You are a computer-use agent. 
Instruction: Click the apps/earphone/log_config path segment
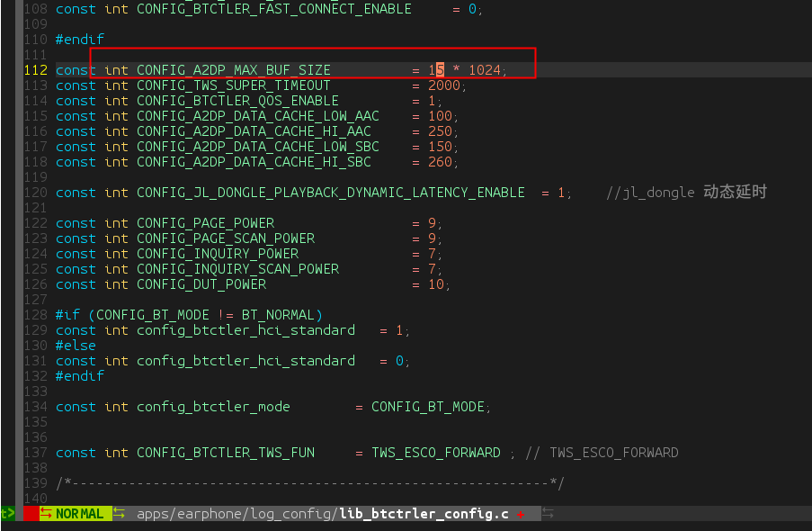pyautogui.click(x=234, y=514)
